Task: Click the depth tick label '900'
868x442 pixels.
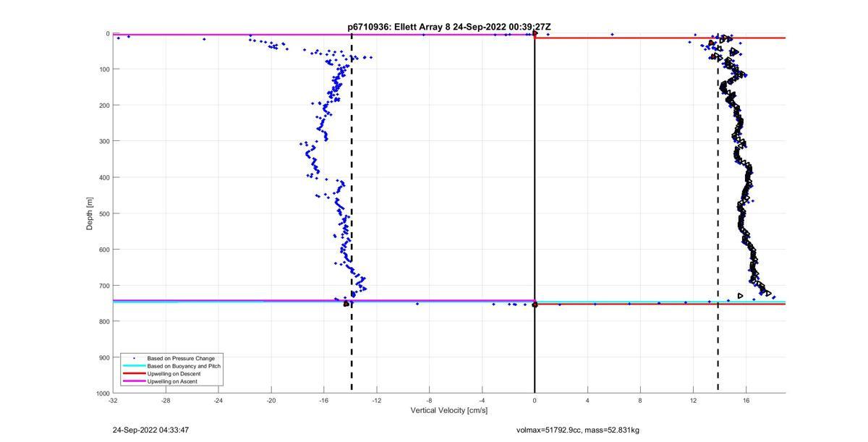Action: click(x=104, y=357)
